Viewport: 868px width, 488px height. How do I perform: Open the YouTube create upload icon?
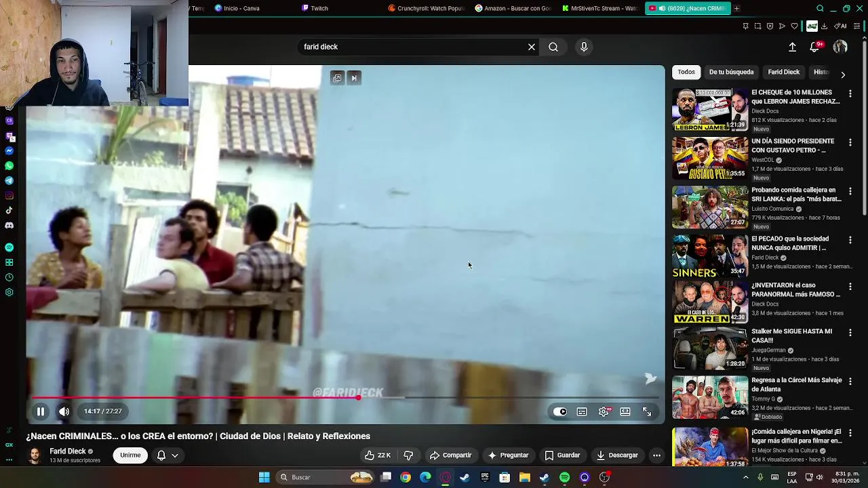click(792, 47)
